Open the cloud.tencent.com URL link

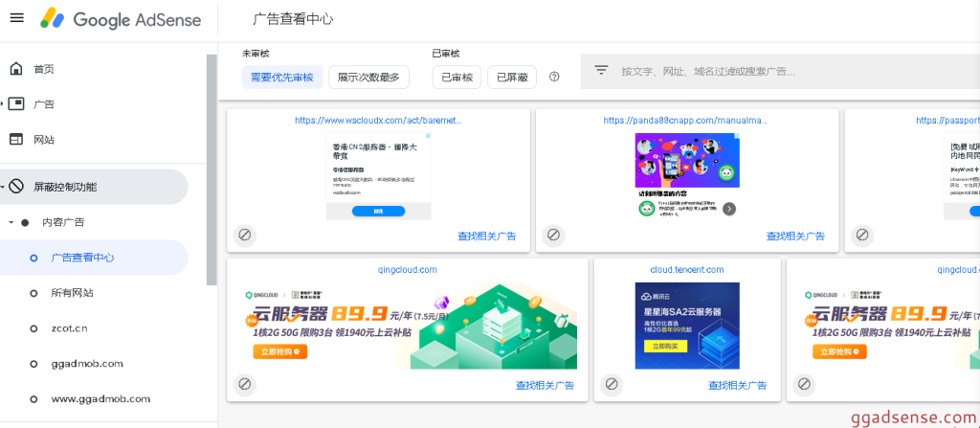tap(687, 270)
